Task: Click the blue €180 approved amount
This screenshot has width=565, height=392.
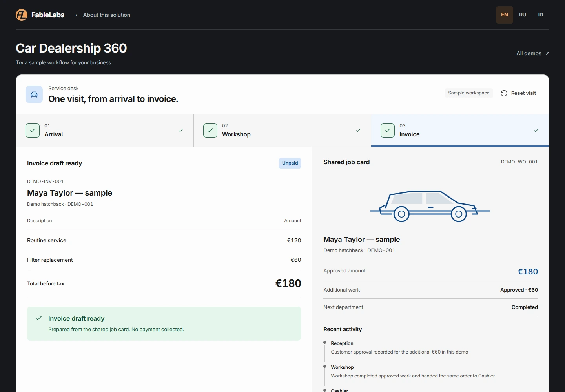Action: pyautogui.click(x=528, y=272)
